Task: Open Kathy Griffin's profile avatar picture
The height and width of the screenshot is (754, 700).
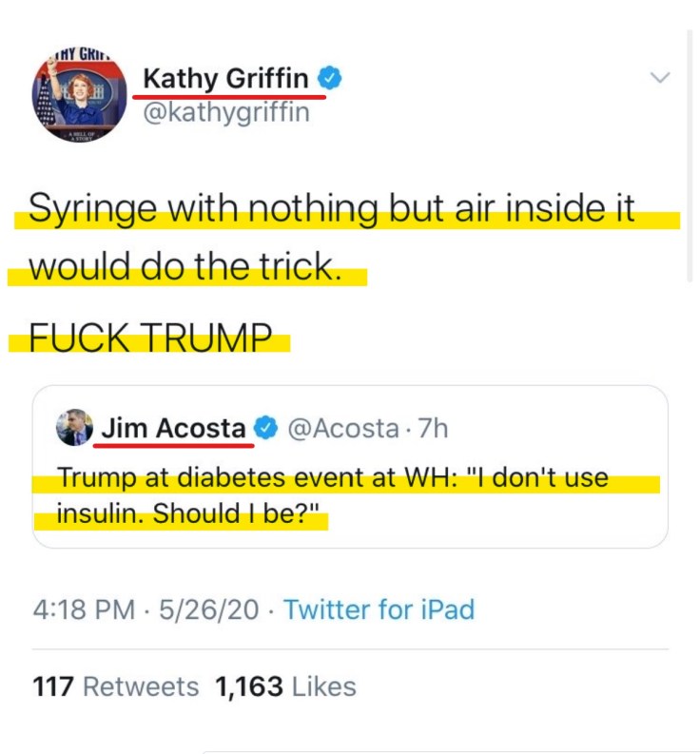Action: [80, 99]
